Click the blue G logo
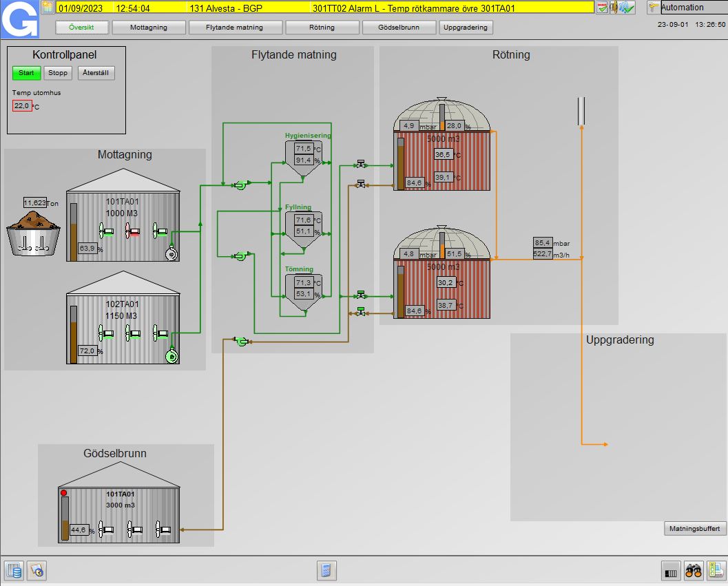The image size is (728, 586). point(19,19)
